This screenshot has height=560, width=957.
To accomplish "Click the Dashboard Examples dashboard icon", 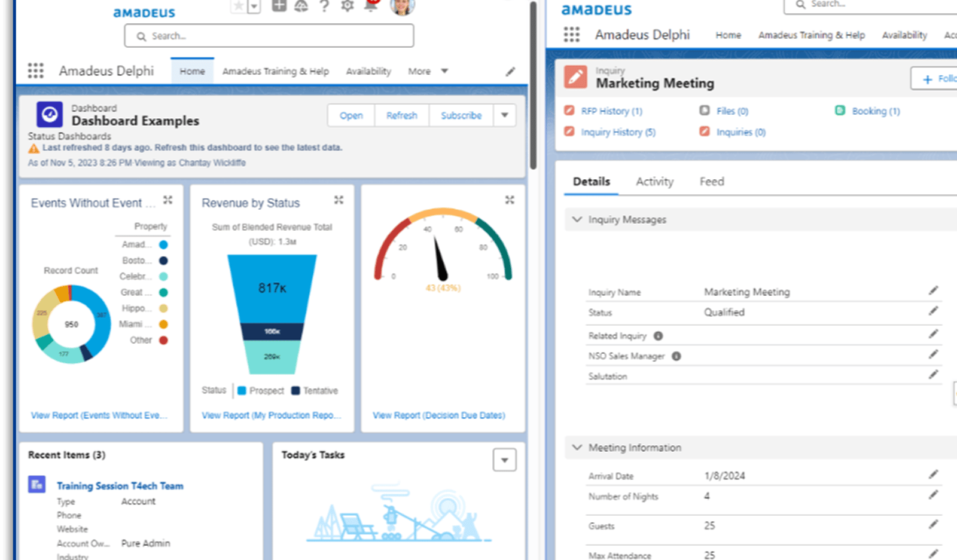I will coord(50,114).
